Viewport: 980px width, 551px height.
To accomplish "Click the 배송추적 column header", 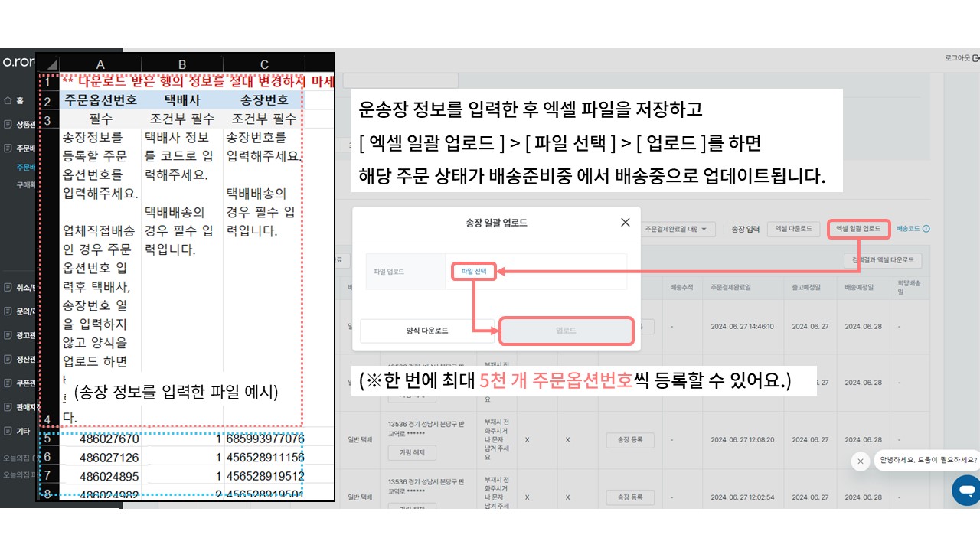I will 681,287.
